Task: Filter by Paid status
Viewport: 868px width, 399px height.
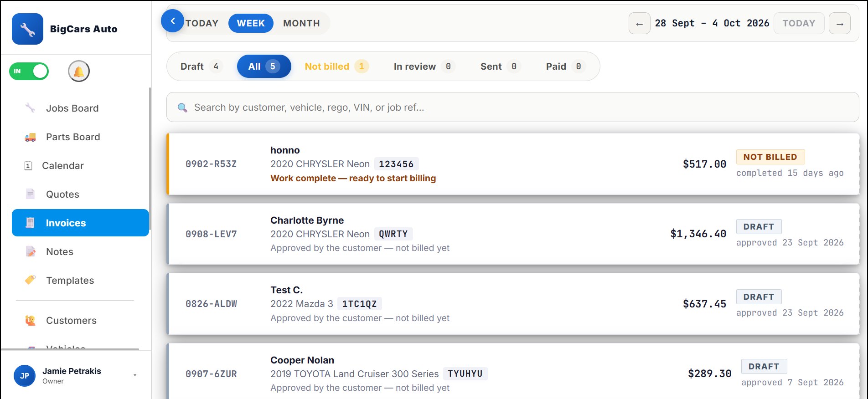Action: [x=565, y=66]
